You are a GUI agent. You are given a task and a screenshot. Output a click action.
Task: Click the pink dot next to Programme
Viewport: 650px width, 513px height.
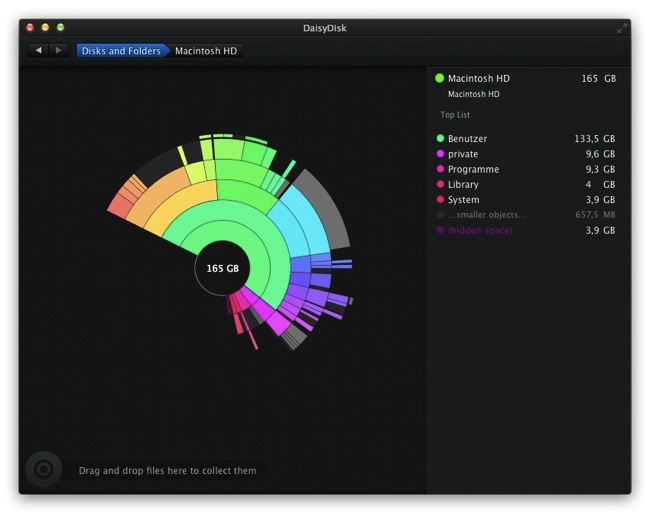click(440, 170)
